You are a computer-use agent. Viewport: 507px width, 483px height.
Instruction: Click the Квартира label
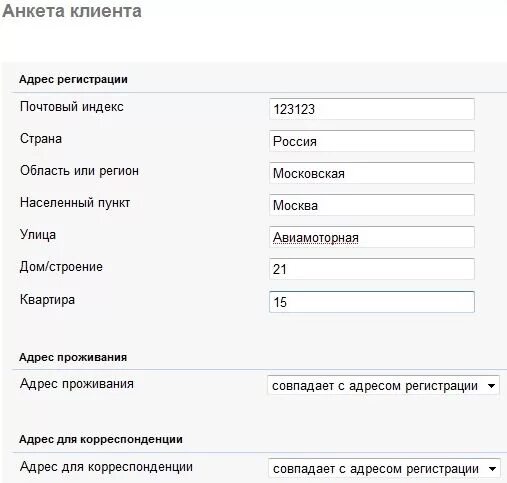coord(47,299)
